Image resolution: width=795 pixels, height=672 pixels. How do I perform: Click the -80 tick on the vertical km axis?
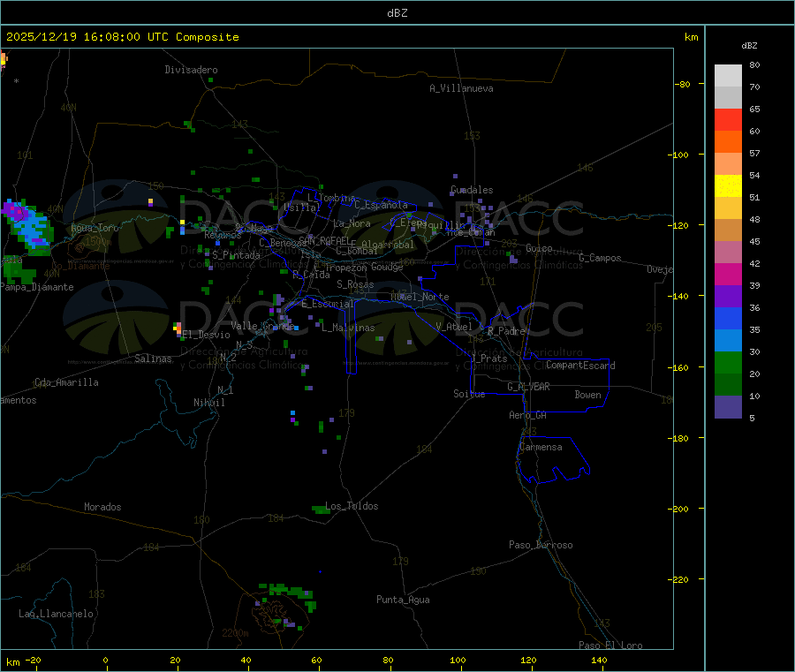click(683, 84)
